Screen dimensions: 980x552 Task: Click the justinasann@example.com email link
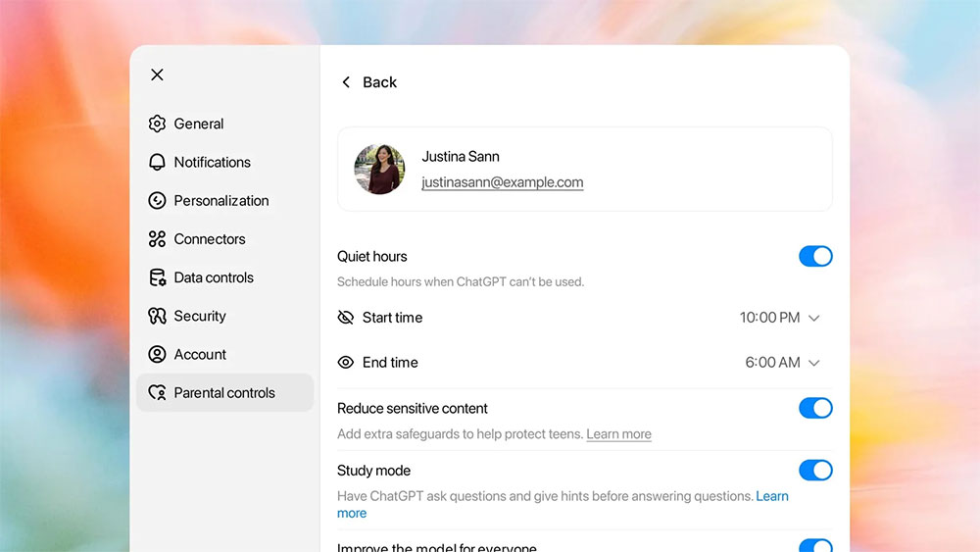[503, 182]
